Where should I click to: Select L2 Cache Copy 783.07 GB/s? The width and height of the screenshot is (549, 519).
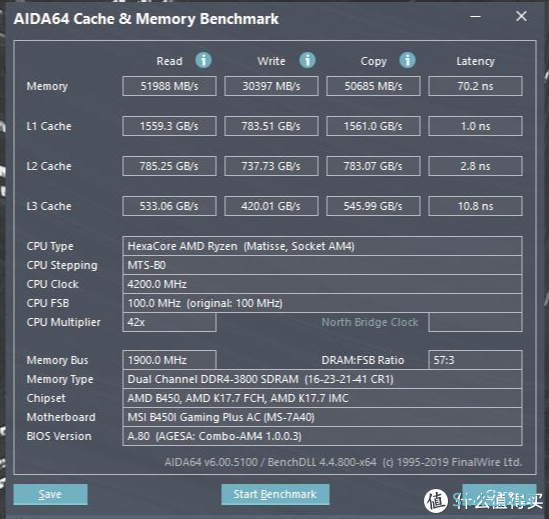[x=373, y=166]
